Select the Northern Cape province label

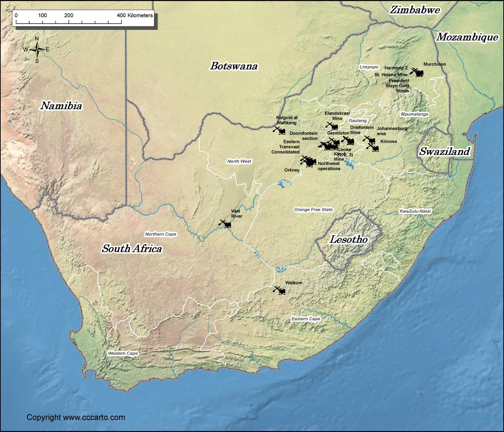(x=160, y=234)
